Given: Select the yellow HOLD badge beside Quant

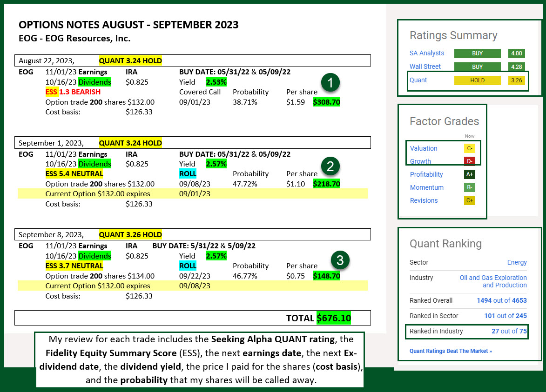Looking at the screenshot, I should coord(478,80).
